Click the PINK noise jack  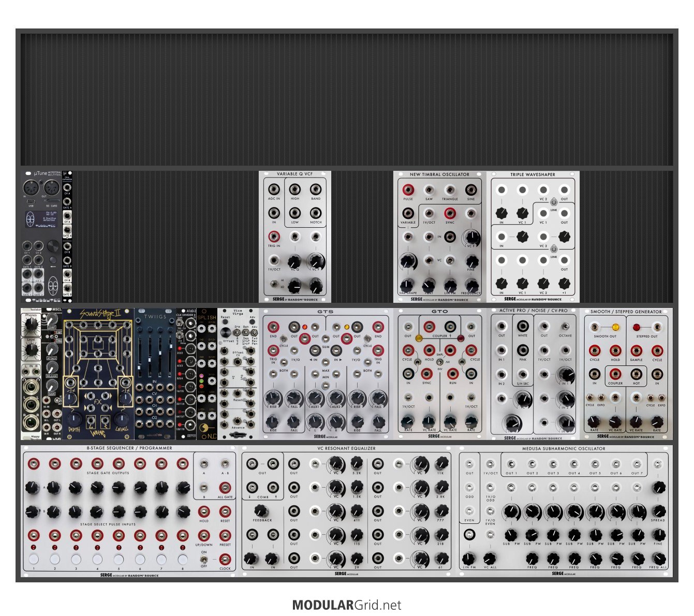pos(523,350)
